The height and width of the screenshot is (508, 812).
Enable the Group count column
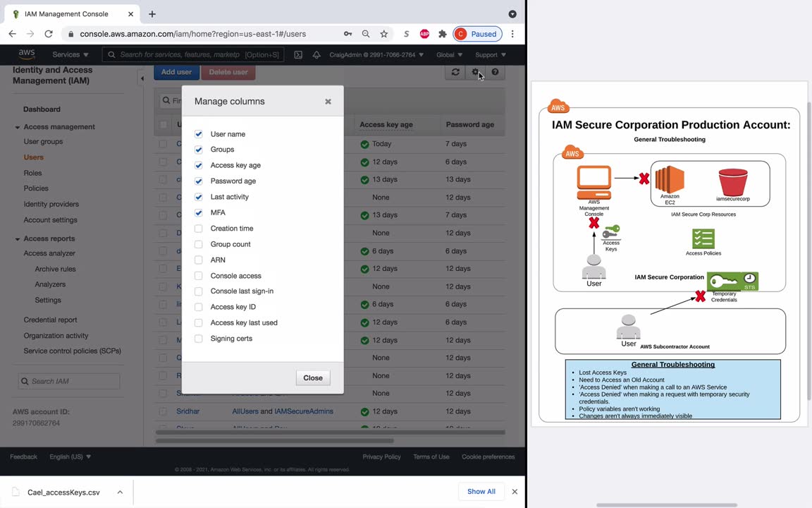[198, 244]
